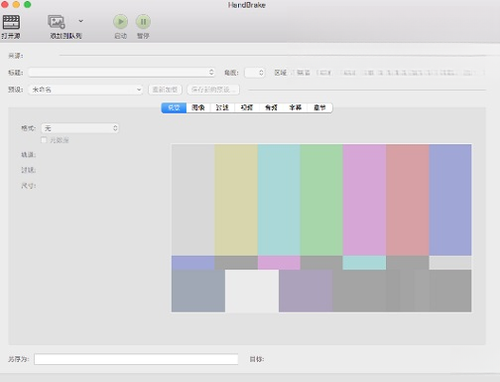Open a source with the clapperboard icon

click(x=11, y=22)
